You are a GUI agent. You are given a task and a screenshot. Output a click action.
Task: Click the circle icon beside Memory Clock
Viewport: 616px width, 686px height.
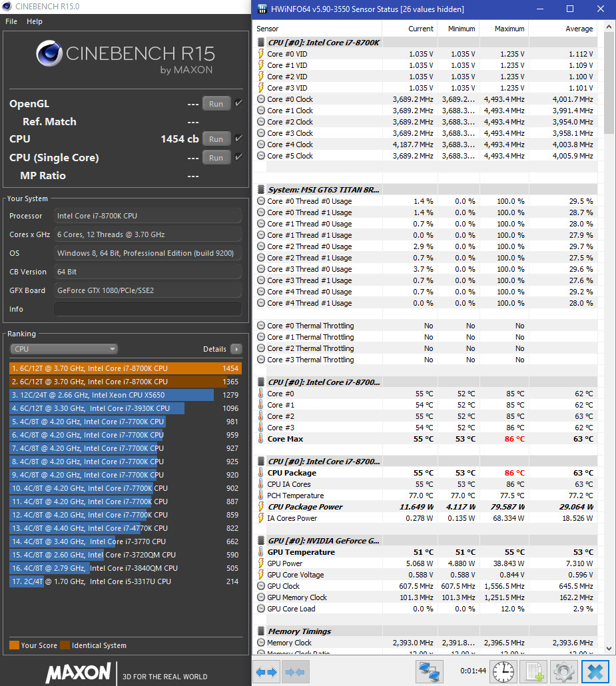(261, 643)
